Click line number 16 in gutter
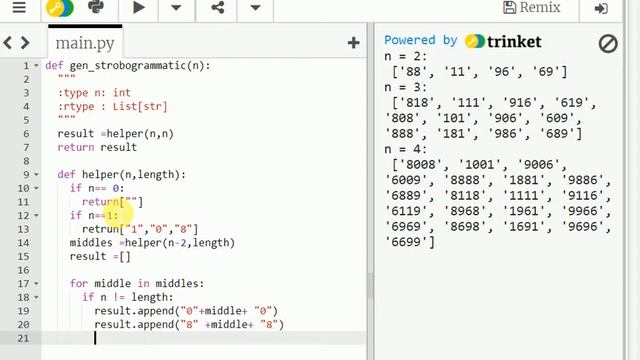The image size is (640, 360). click(x=24, y=270)
